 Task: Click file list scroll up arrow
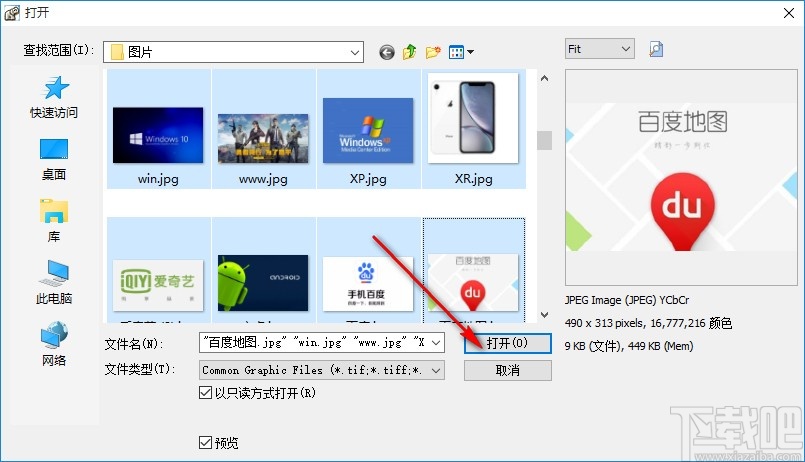pyautogui.click(x=544, y=79)
